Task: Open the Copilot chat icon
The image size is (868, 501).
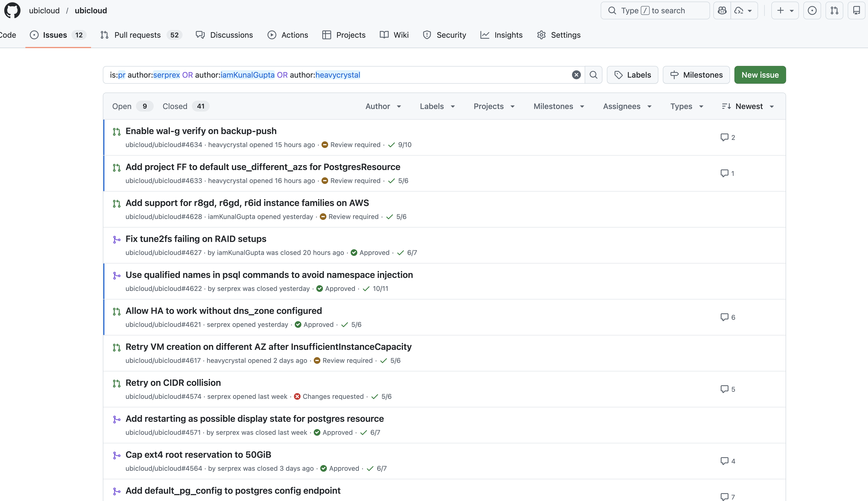Action: click(722, 10)
